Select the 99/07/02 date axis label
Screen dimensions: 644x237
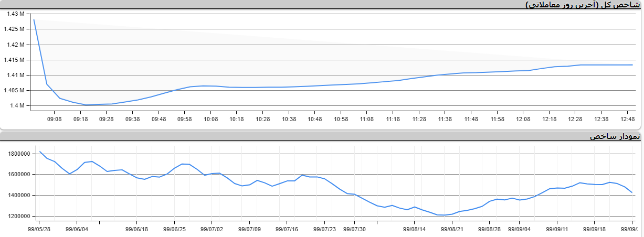point(213,229)
